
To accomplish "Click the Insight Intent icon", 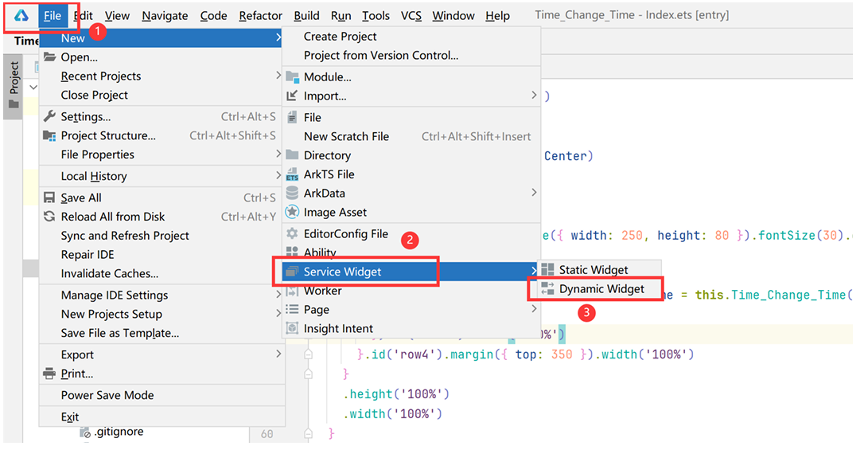I will click(292, 328).
